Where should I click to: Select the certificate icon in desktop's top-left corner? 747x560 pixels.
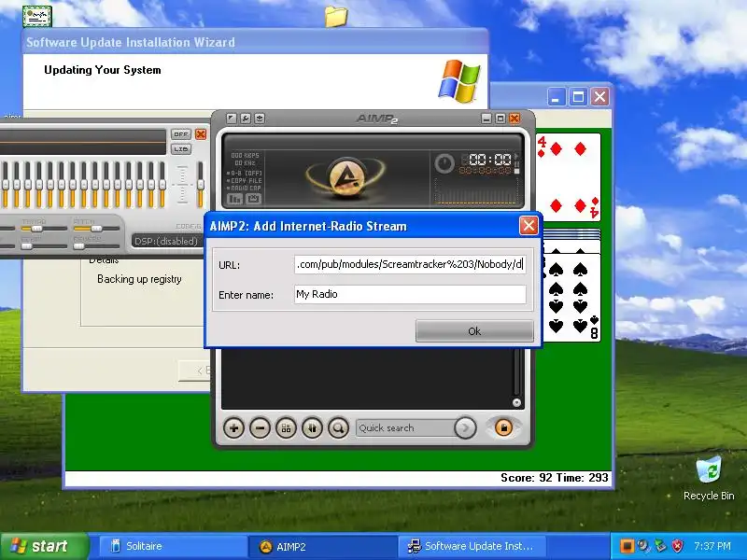[x=37, y=16]
